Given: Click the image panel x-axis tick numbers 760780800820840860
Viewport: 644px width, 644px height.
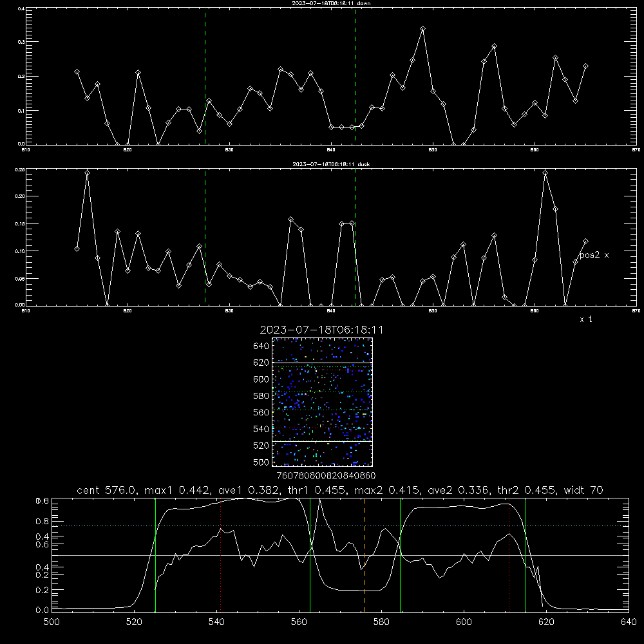Looking at the screenshot, I should [326, 476].
